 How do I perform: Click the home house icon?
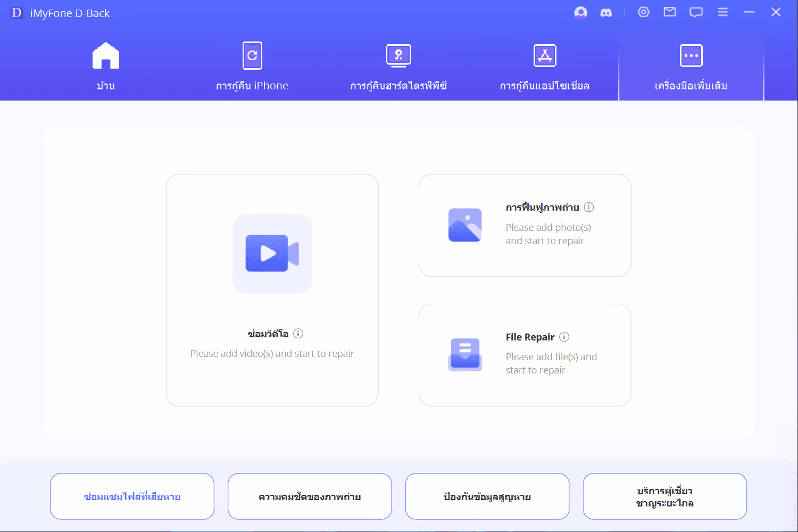coord(106,56)
